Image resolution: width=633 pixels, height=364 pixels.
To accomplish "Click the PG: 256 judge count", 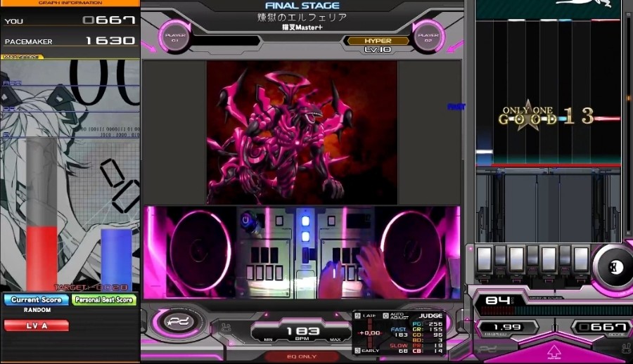I will coord(428,324).
